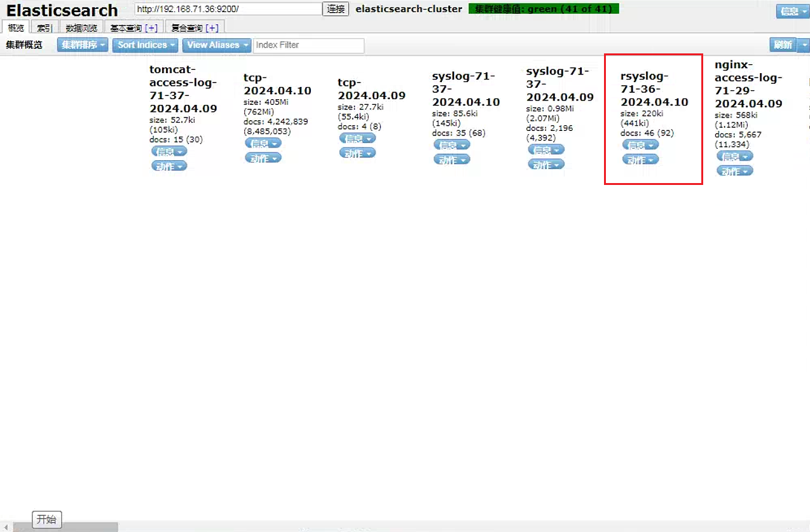The image size is (810, 532).
Task: Open 动作 menu of tcp-2024.04.10
Action: (x=263, y=158)
